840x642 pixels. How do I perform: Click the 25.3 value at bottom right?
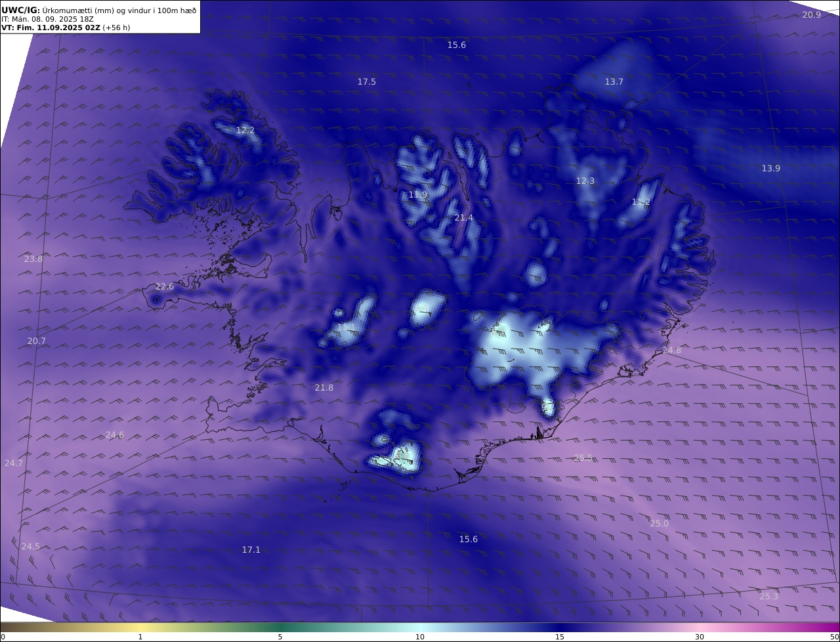(x=769, y=596)
